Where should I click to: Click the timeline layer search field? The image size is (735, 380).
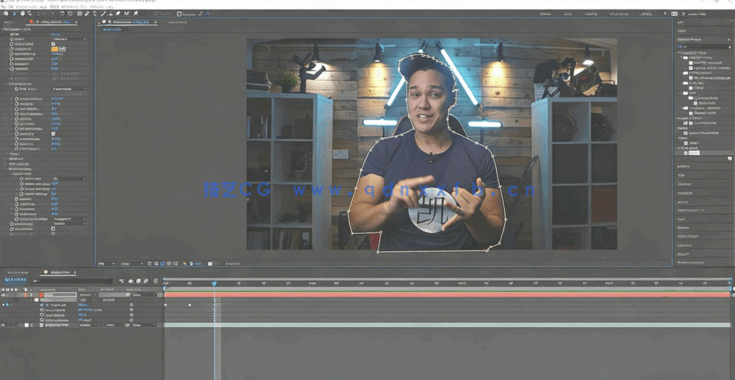(x=74, y=281)
